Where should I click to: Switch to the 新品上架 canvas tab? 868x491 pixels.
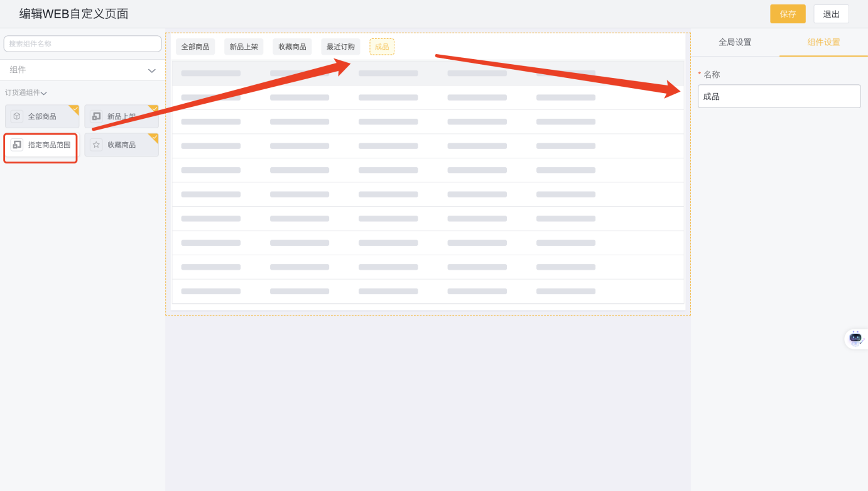pyautogui.click(x=244, y=47)
